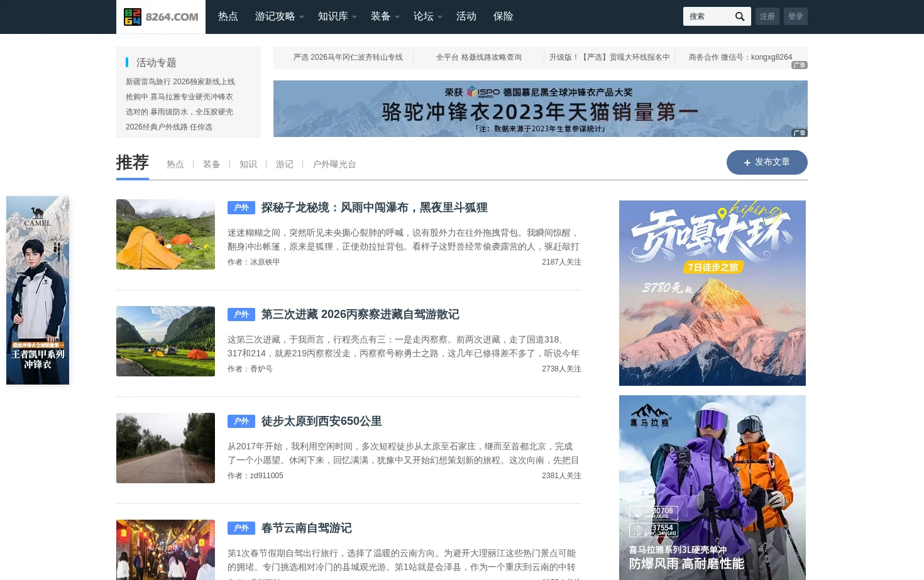Click the 户外 tag on 第三次进藏 article
Image resolution: width=924 pixels, height=580 pixels.
click(x=241, y=314)
